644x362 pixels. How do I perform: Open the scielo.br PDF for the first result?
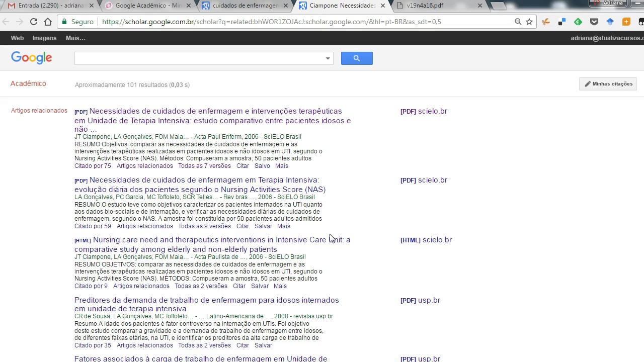(x=424, y=111)
